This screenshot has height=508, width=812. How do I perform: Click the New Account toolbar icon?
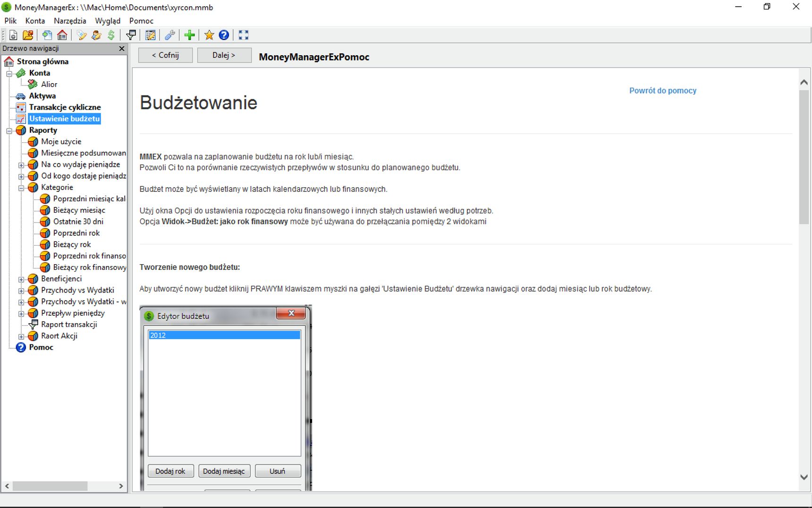[x=47, y=35]
